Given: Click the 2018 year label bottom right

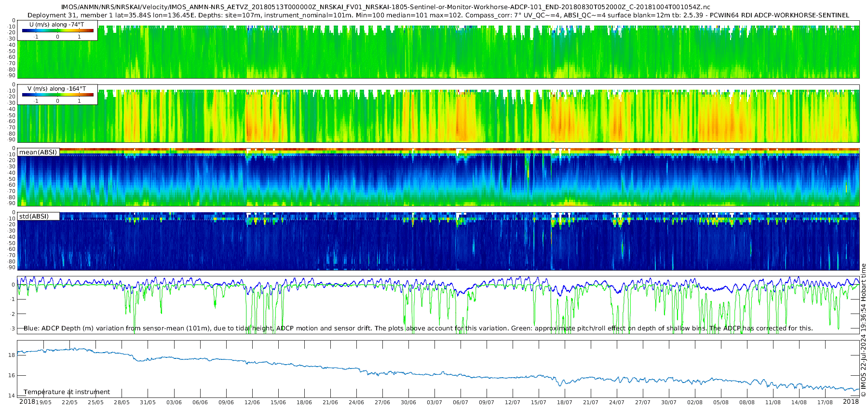Looking at the screenshot, I should [851, 401].
